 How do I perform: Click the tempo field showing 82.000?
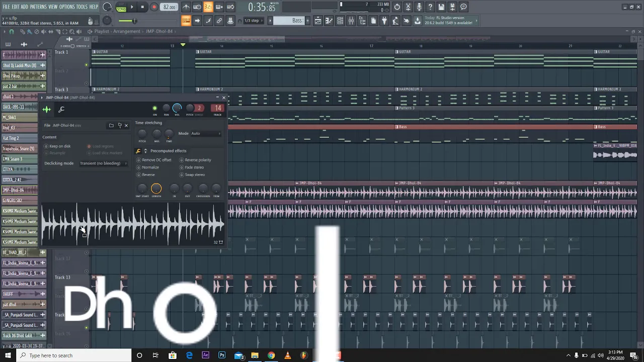click(170, 7)
